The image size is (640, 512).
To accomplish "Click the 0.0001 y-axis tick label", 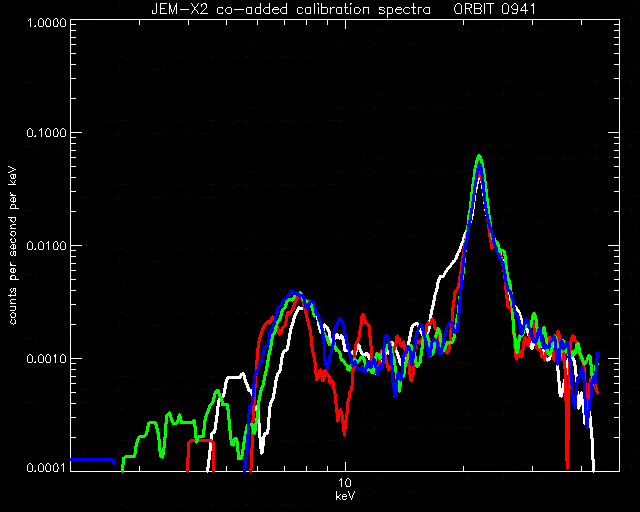I will tap(46, 467).
